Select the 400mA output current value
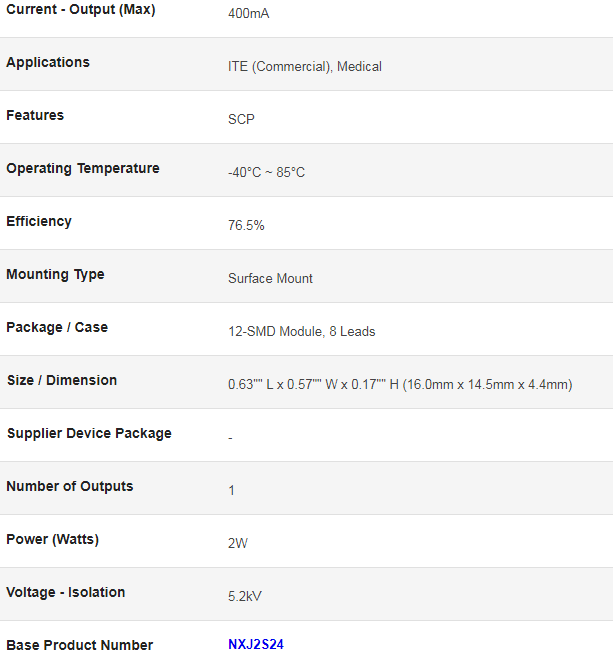 point(248,13)
